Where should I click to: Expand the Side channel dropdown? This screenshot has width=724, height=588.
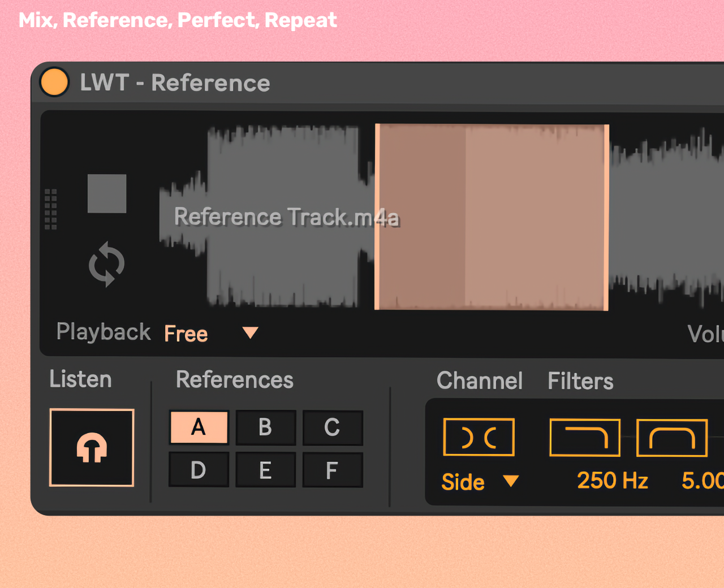click(510, 481)
